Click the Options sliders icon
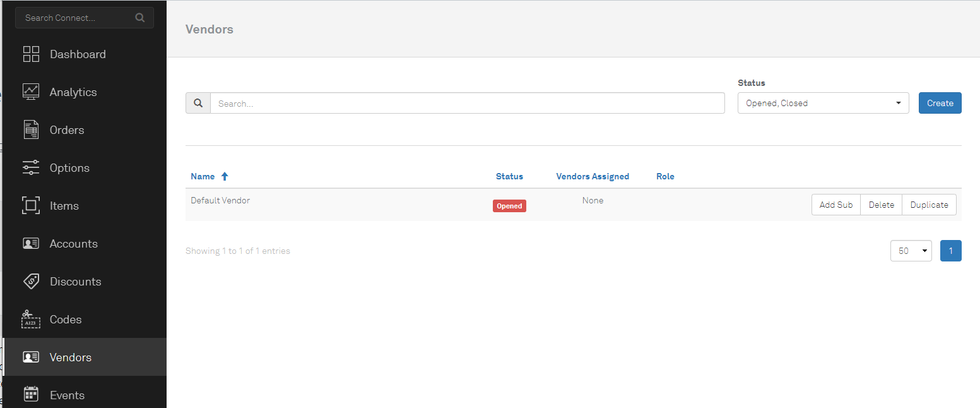This screenshot has height=408, width=980. click(x=31, y=168)
